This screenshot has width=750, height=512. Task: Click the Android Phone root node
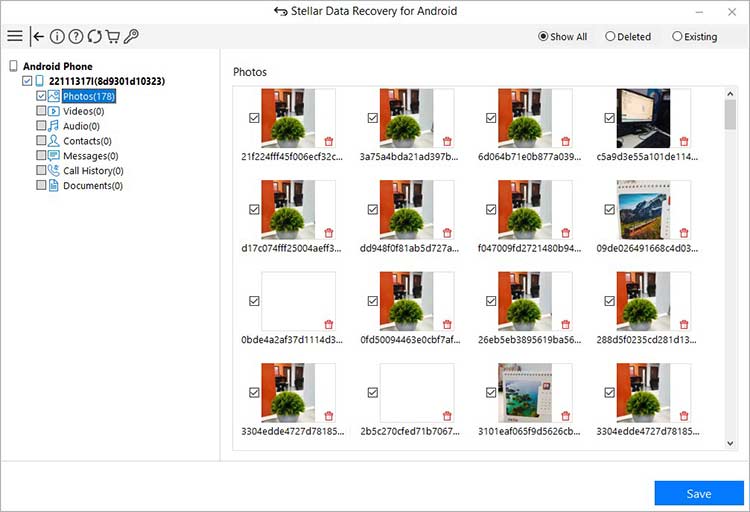(x=57, y=66)
